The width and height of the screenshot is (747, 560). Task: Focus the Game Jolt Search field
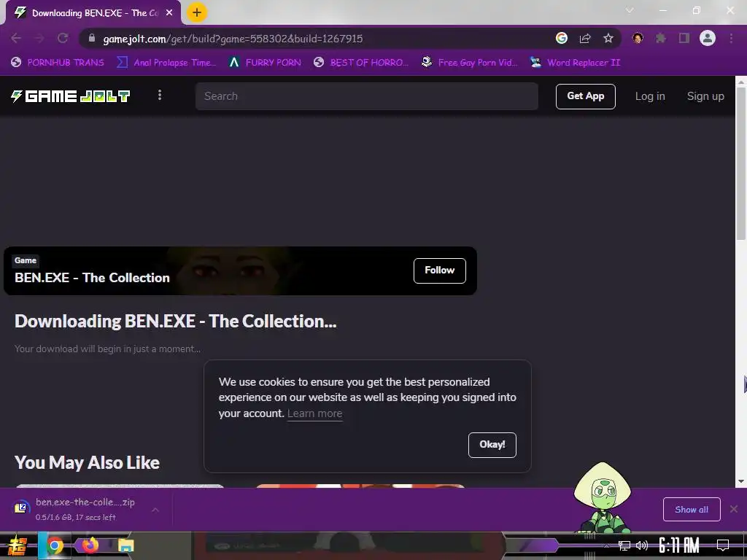[x=367, y=96]
